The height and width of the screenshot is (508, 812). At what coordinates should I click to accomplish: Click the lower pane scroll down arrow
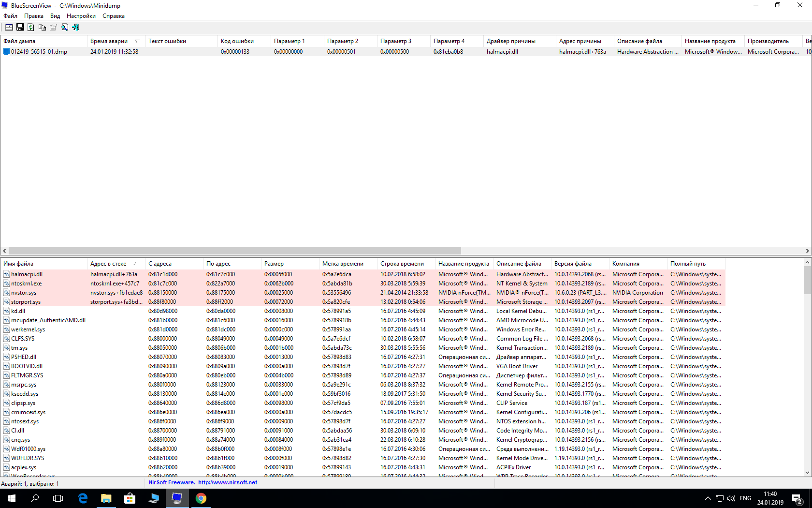tap(807, 473)
